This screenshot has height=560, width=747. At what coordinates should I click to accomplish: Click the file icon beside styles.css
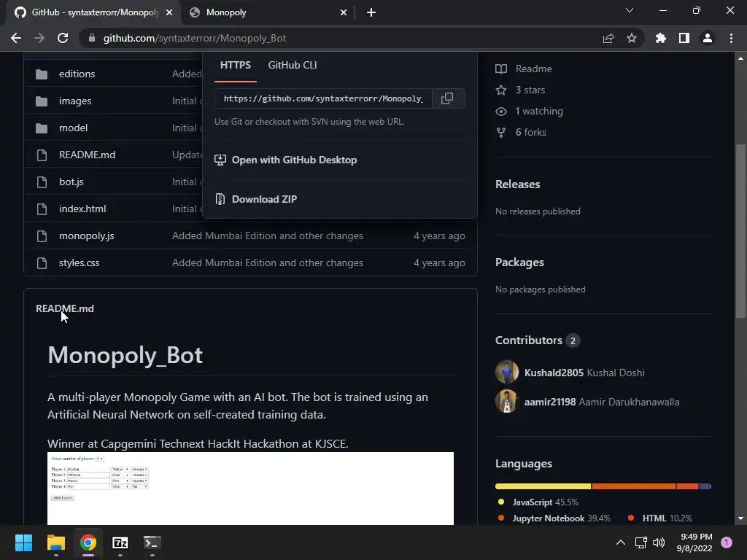(x=42, y=262)
